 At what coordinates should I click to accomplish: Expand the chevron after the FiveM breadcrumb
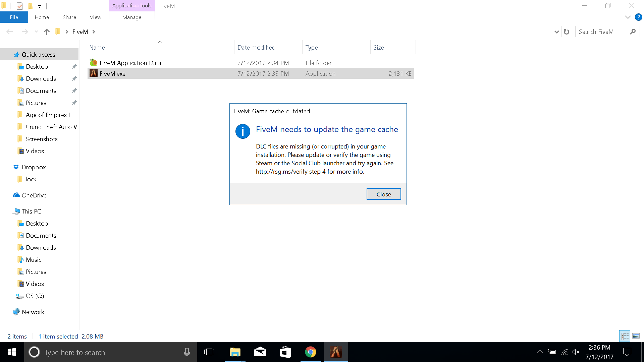pos(94,32)
